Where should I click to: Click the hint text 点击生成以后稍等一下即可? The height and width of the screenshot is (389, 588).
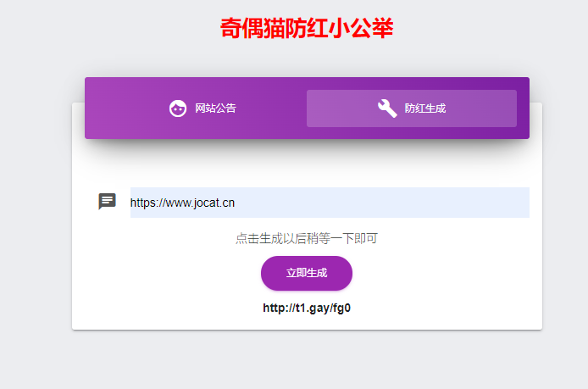[x=307, y=238]
